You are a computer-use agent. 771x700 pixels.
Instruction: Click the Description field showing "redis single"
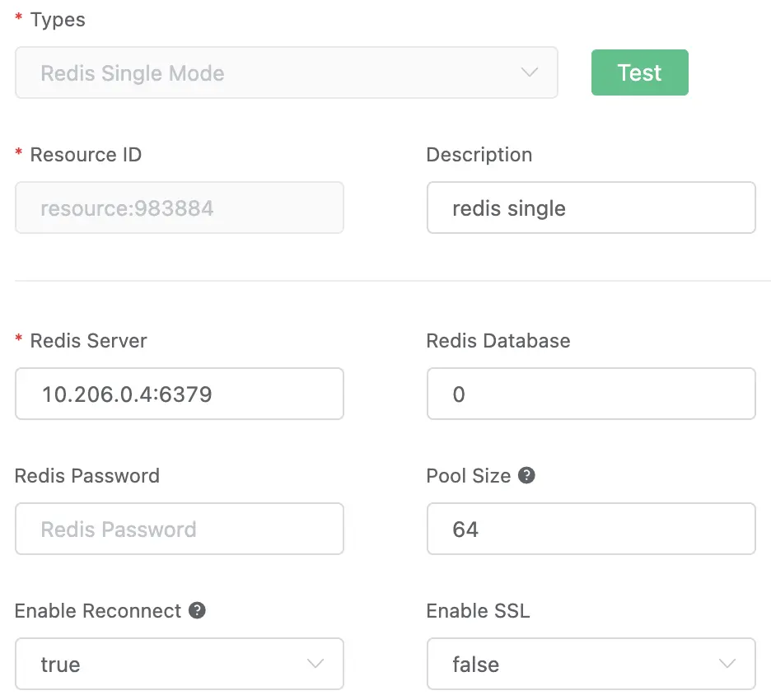tap(591, 208)
